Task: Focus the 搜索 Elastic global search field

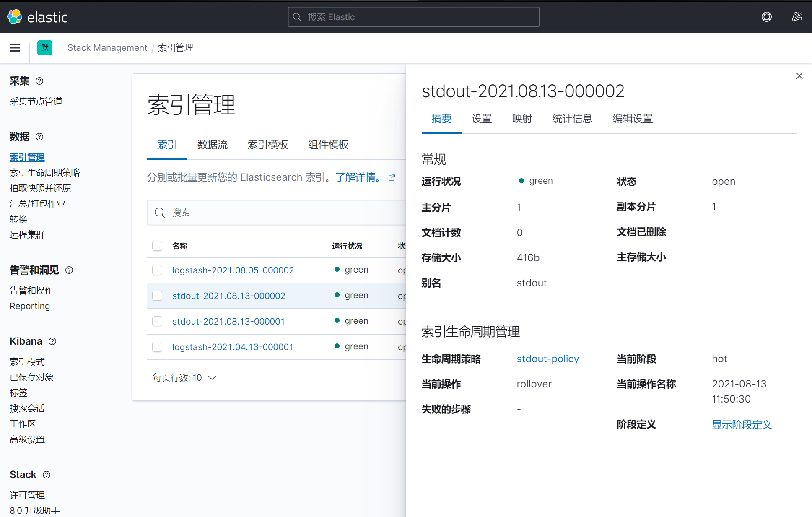Action: pos(413,17)
